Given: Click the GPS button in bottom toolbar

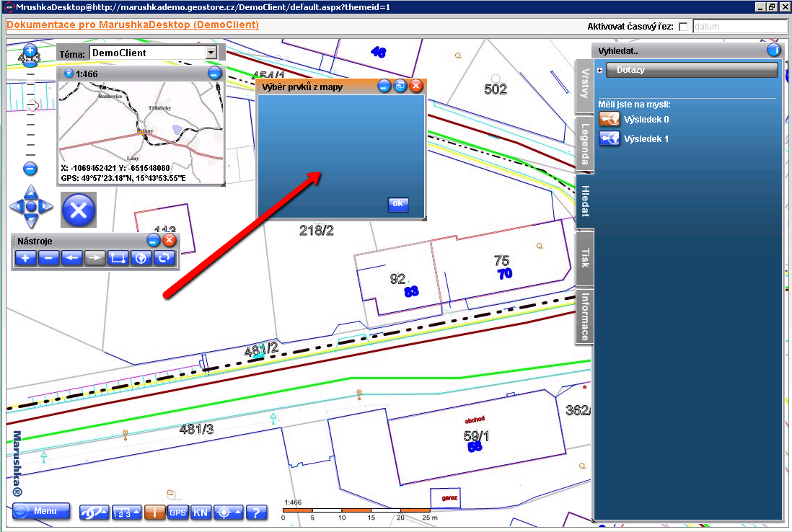Looking at the screenshot, I should pyautogui.click(x=177, y=513).
